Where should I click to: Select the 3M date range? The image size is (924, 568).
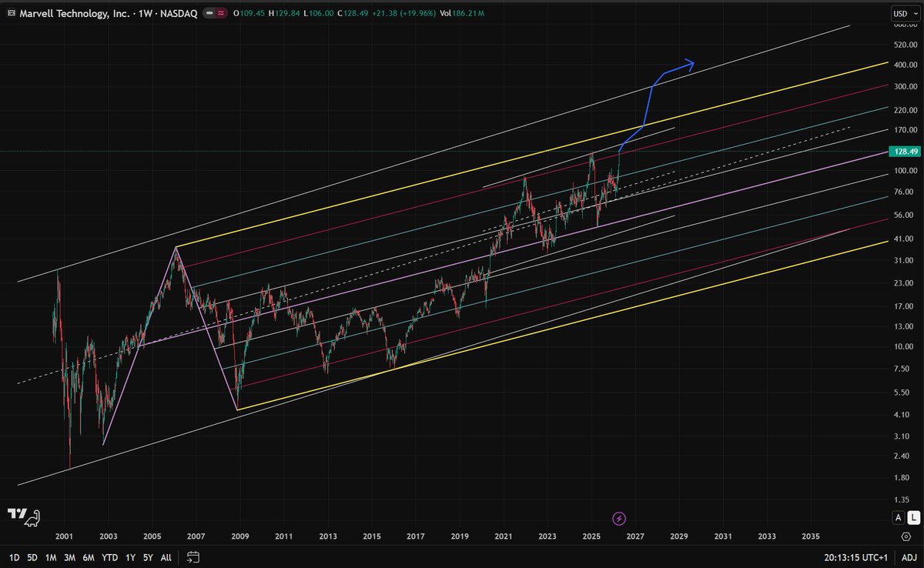[x=69, y=556]
